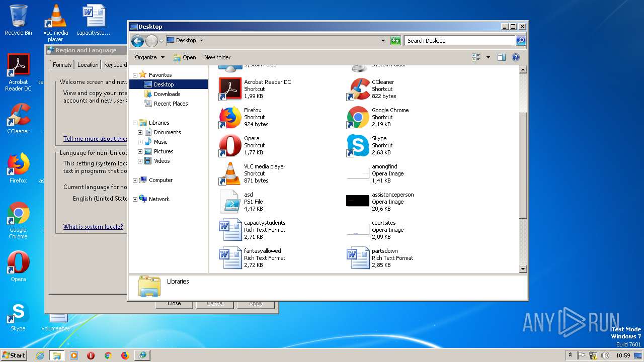Click the Open toolbar button
The image size is (644, 362).
(x=184, y=57)
